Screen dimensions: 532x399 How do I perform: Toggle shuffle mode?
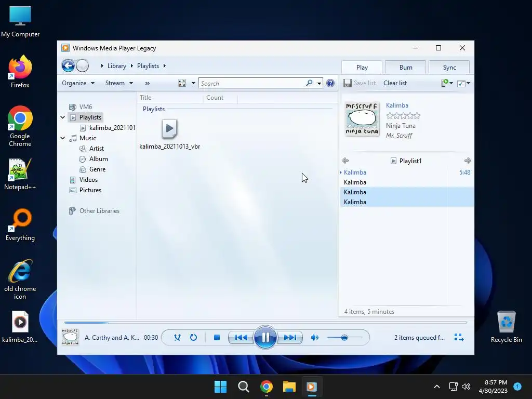pos(177,338)
